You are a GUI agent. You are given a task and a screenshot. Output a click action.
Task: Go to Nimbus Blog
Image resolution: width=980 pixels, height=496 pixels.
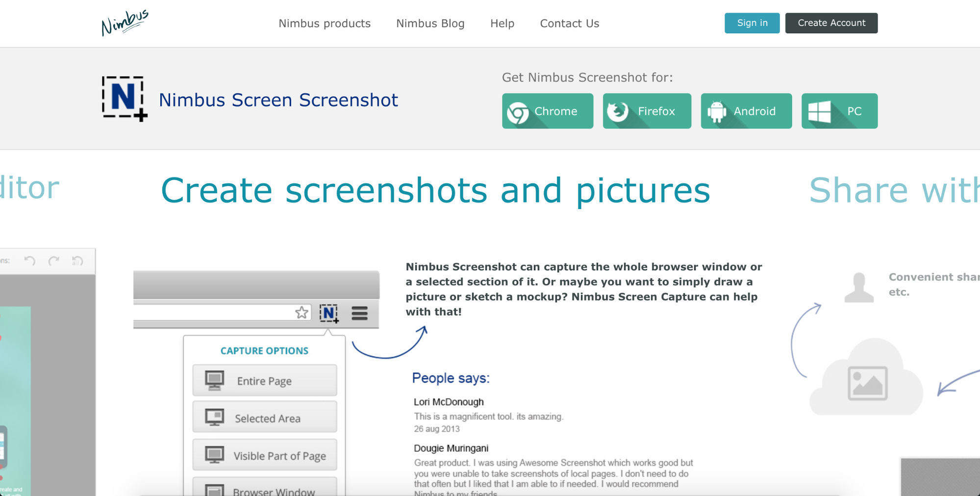430,23
